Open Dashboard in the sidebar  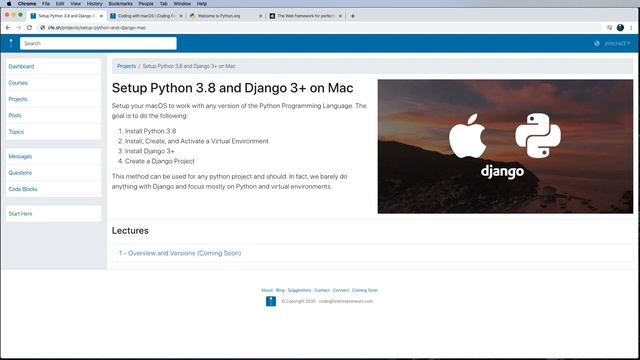[x=21, y=67]
